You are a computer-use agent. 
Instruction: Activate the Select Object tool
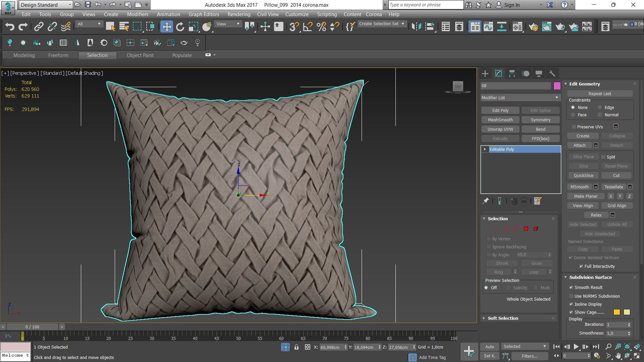[x=110, y=27]
